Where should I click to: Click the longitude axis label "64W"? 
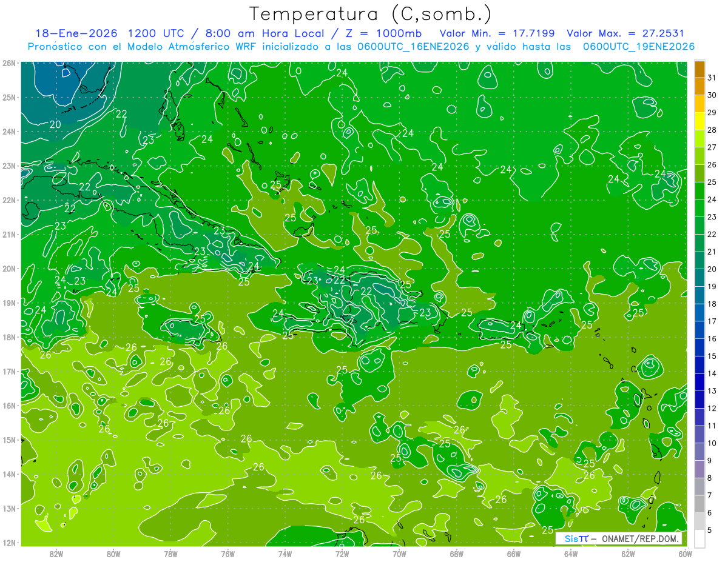571,554
